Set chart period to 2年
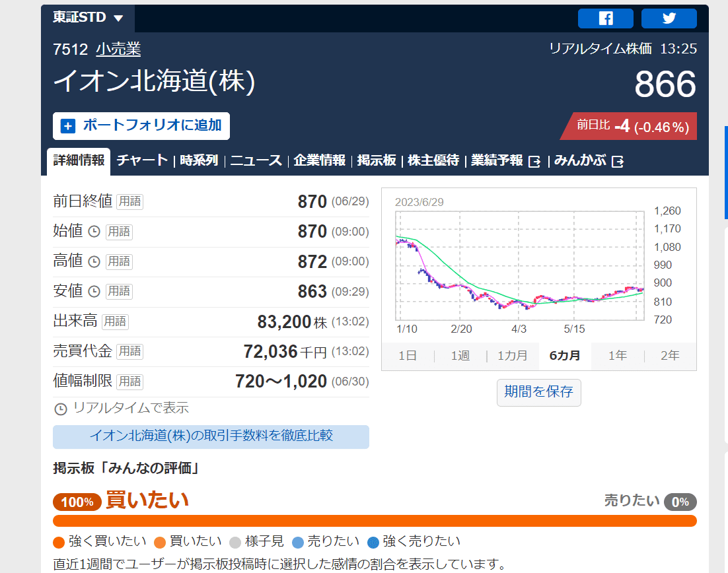 [670, 356]
